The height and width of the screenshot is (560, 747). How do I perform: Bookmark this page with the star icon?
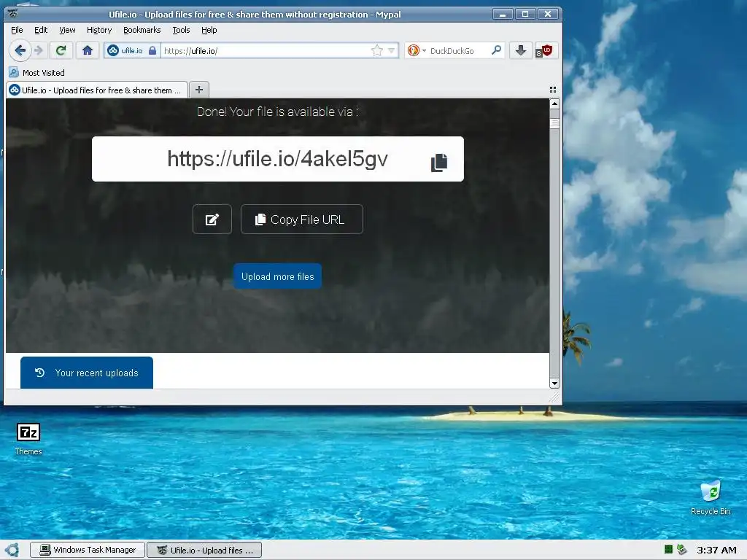coord(377,50)
